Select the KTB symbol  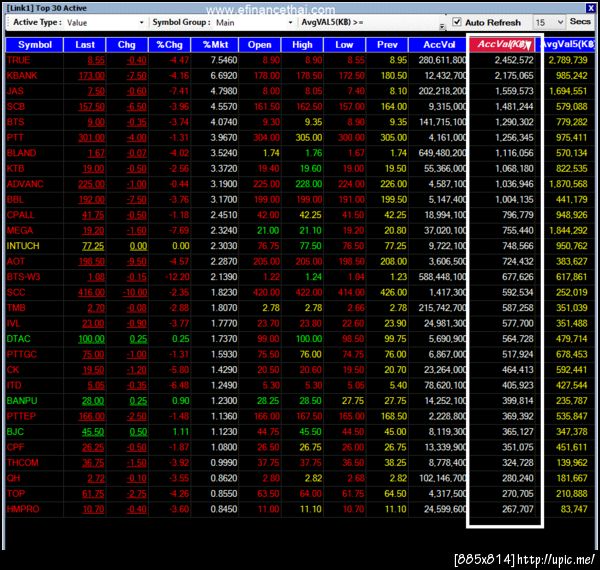[x=15, y=168]
